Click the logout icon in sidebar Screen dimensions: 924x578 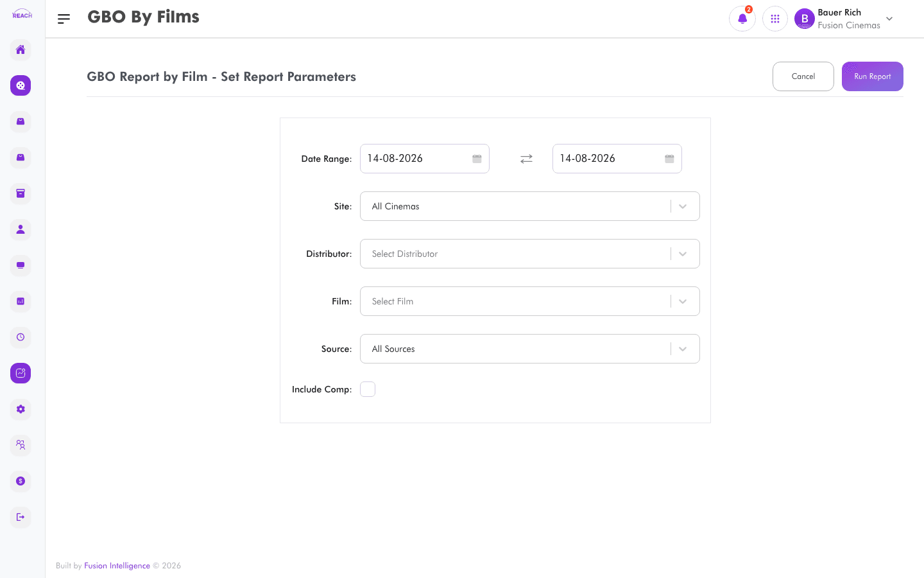tap(21, 517)
